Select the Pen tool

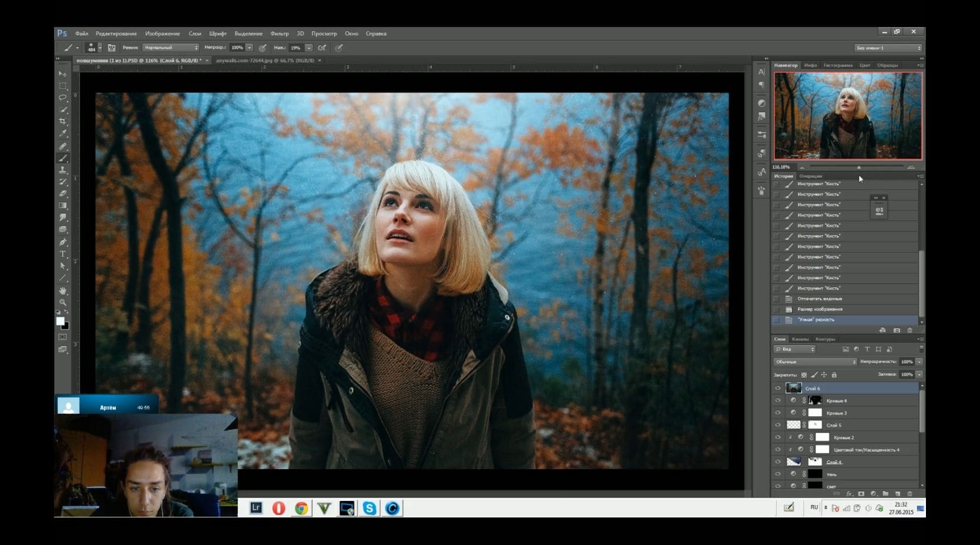[x=63, y=242]
